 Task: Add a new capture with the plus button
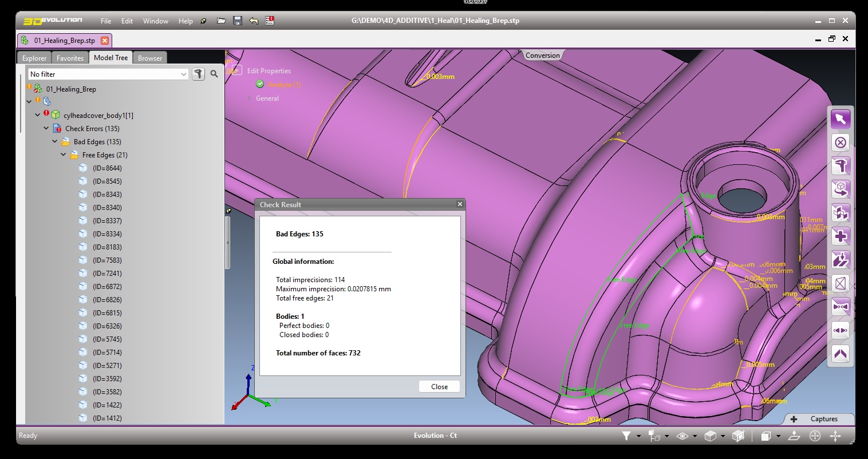click(x=795, y=418)
